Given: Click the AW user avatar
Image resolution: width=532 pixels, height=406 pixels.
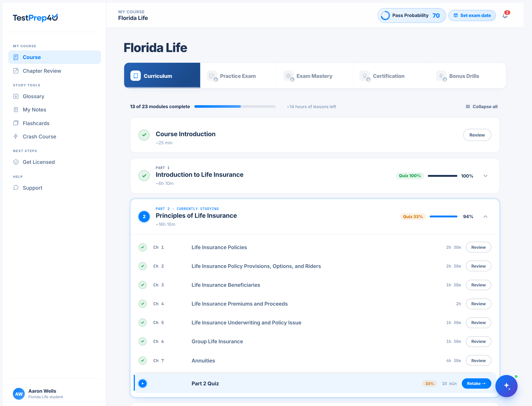Looking at the screenshot, I should (19, 394).
